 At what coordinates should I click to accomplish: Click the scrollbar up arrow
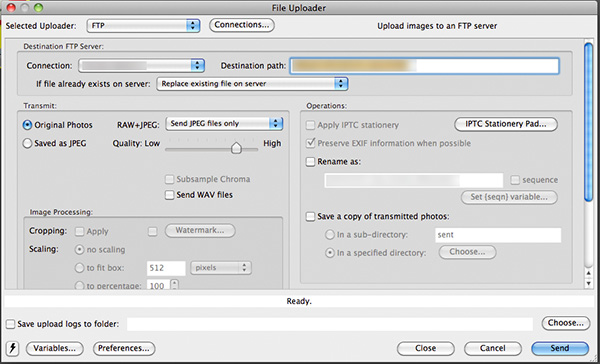click(589, 273)
